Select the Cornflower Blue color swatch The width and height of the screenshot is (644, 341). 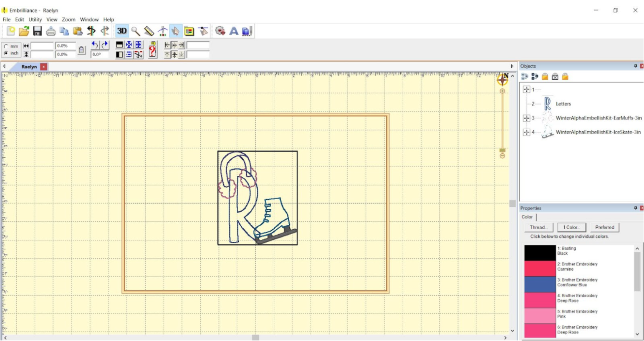[540, 284]
